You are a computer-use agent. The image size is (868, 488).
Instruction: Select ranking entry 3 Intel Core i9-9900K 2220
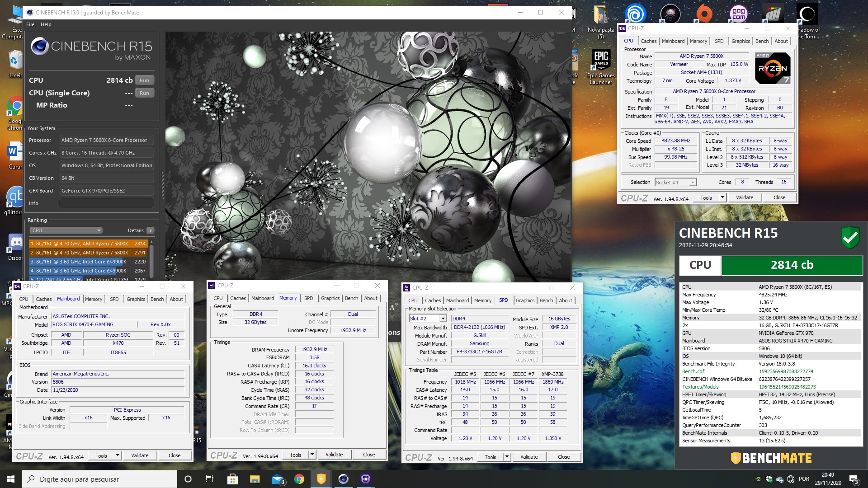pos(88,262)
